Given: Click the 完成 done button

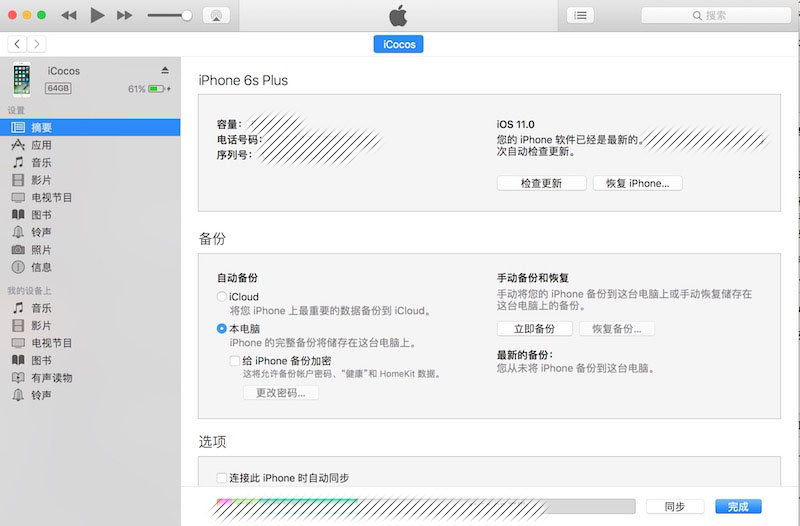Looking at the screenshot, I should (x=738, y=506).
